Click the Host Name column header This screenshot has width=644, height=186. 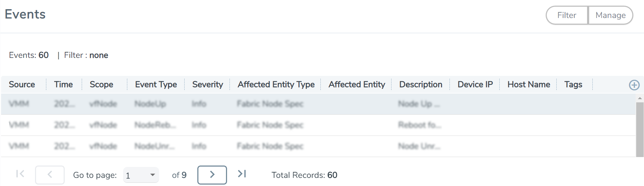(529, 84)
